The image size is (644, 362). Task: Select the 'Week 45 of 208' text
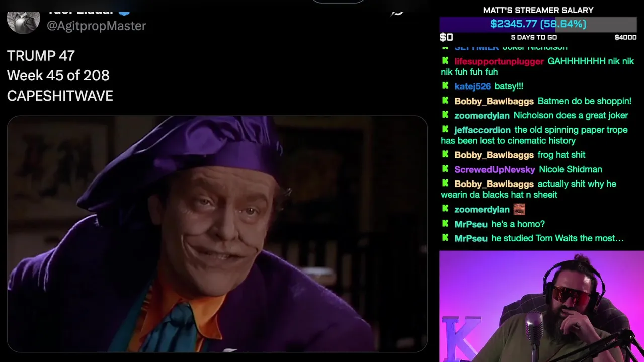click(58, 75)
